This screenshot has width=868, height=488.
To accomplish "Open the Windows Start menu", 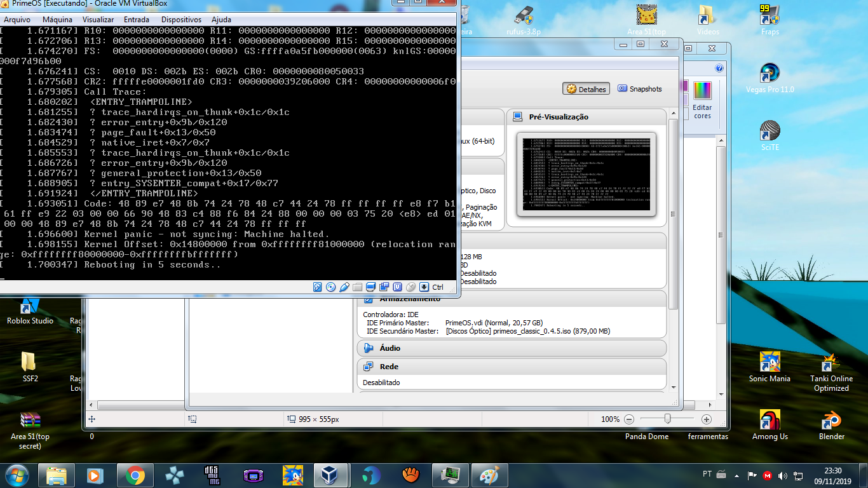I will tap(16, 475).
